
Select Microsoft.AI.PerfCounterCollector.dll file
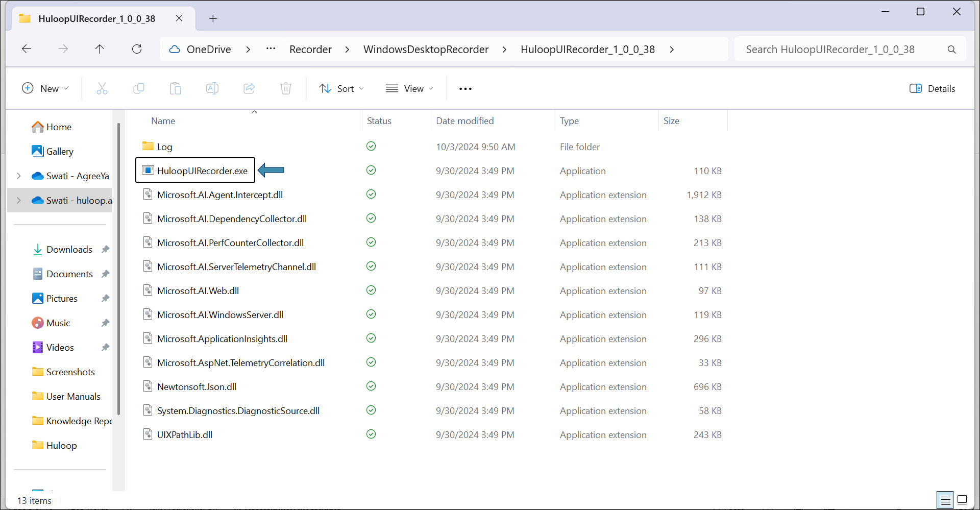pos(230,243)
